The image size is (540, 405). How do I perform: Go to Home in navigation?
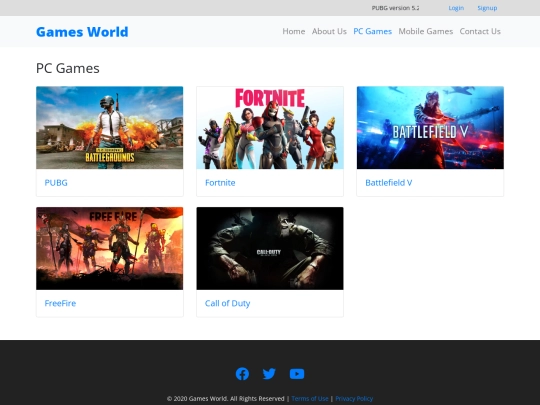coord(294,31)
